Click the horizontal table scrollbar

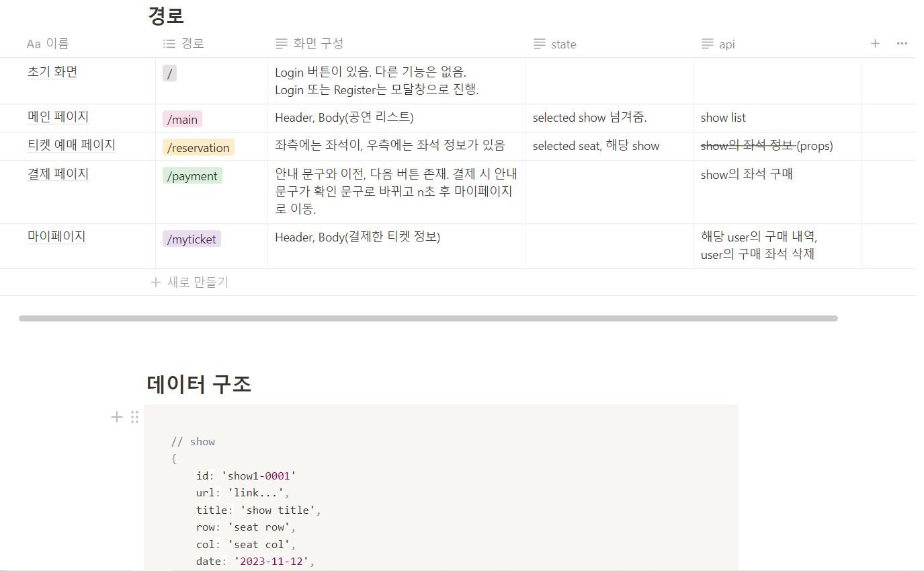(x=428, y=318)
